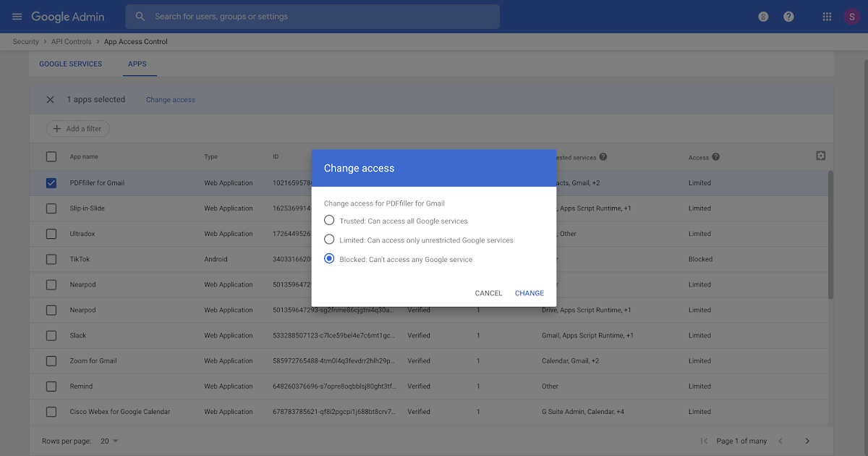Click the X to clear the app selection
Screen dimensions: 868x456
50,99
